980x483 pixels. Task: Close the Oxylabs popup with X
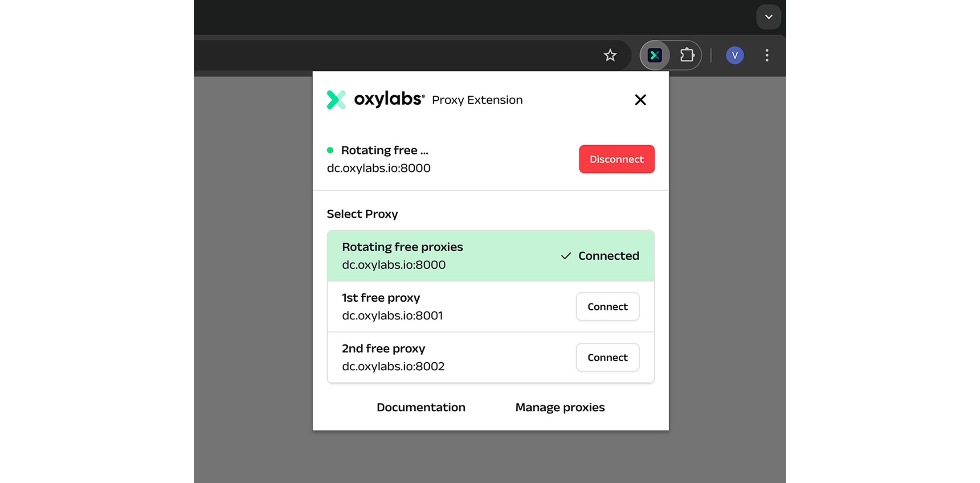click(x=640, y=100)
